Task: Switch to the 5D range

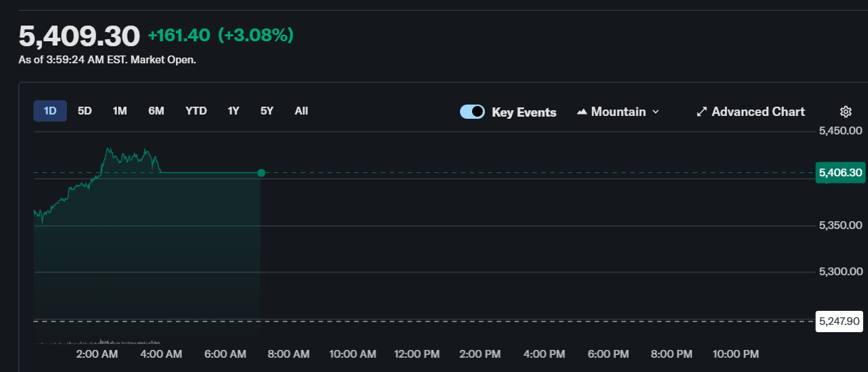Action: [x=85, y=111]
